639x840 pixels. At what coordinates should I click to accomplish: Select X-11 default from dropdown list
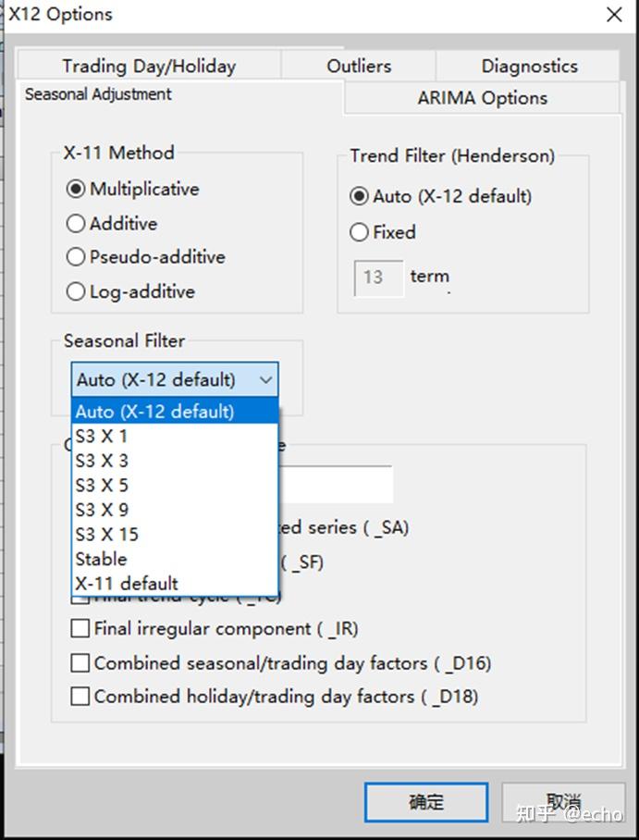point(127,584)
